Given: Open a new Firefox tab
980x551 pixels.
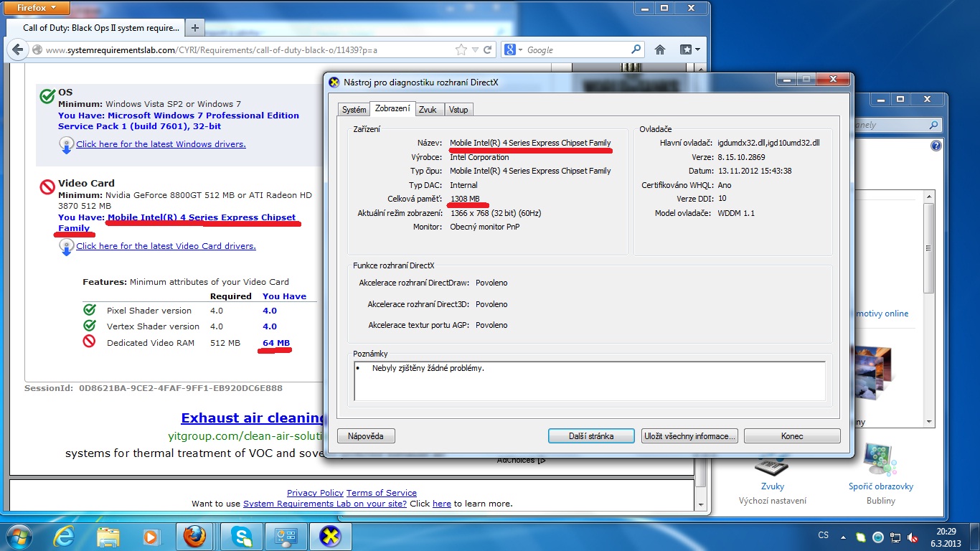Looking at the screenshot, I should [x=194, y=28].
